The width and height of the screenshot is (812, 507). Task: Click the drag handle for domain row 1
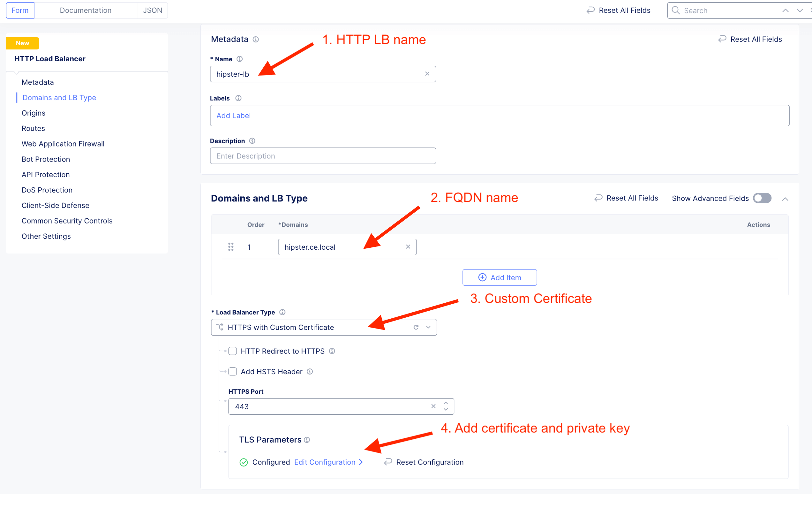tap(230, 247)
